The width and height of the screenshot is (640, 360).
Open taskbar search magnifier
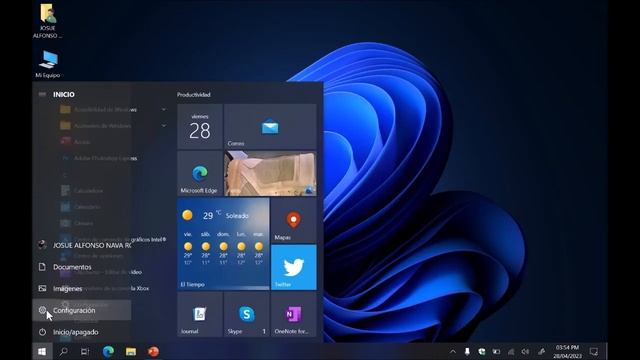tap(64, 351)
